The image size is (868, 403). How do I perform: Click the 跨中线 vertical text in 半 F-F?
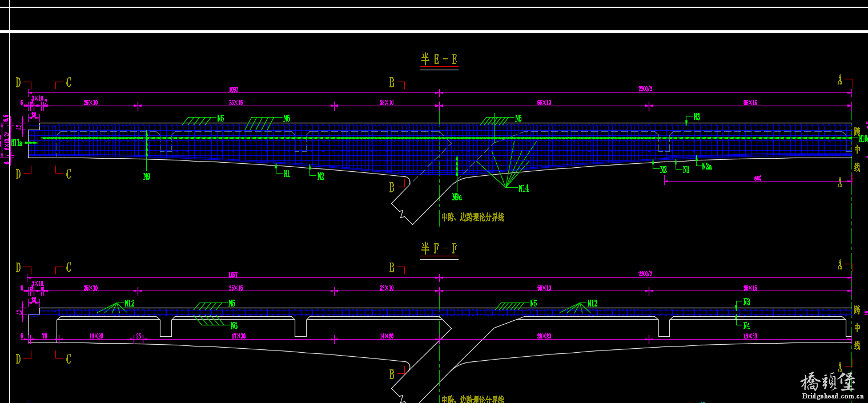(857, 328)
